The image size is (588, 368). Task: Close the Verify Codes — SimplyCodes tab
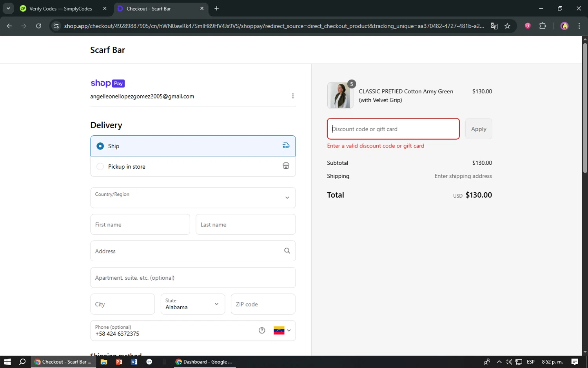(x=105, y=9)
